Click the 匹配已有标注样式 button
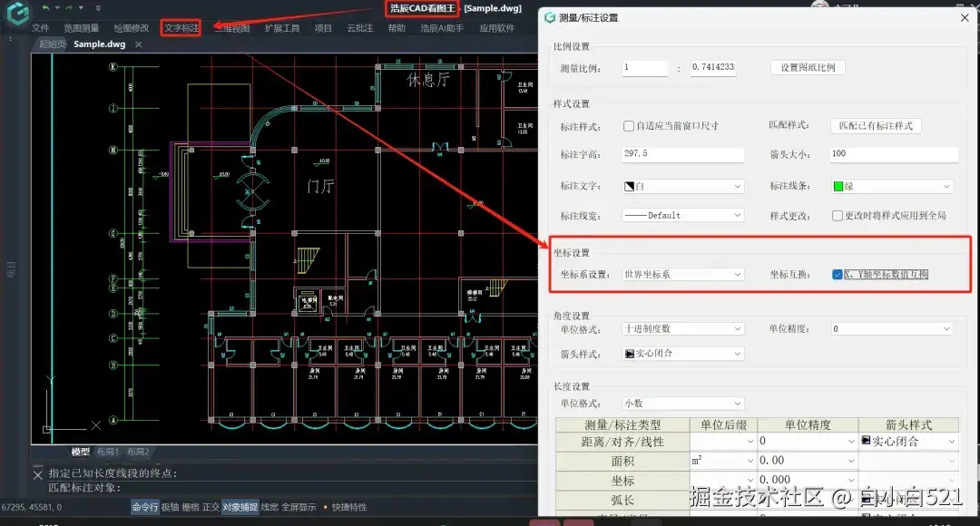The image size is (980, 526). (x=876, y=126)
